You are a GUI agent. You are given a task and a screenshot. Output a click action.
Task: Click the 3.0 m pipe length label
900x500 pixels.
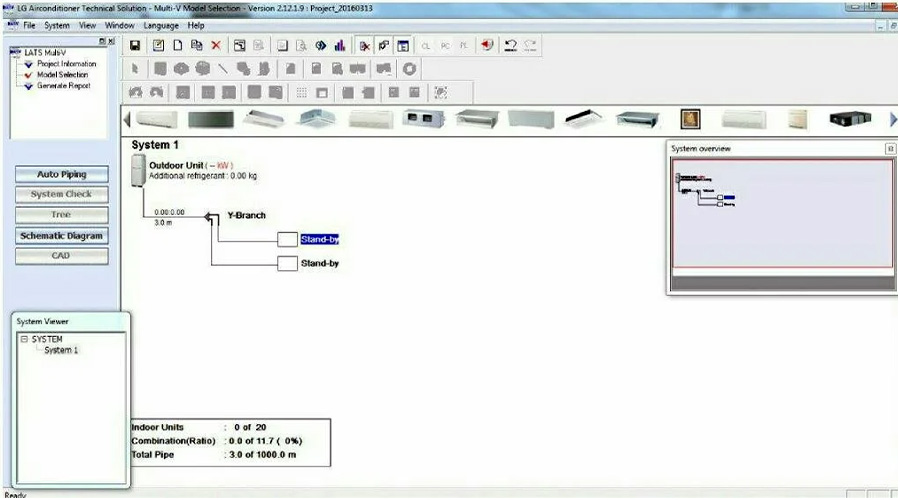[x=163, y=223]
